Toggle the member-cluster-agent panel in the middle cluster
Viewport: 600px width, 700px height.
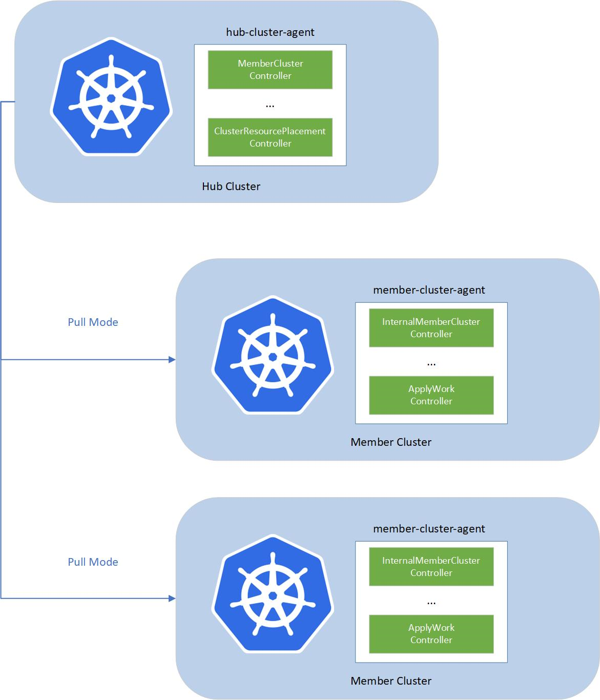(x=429, y=290)
